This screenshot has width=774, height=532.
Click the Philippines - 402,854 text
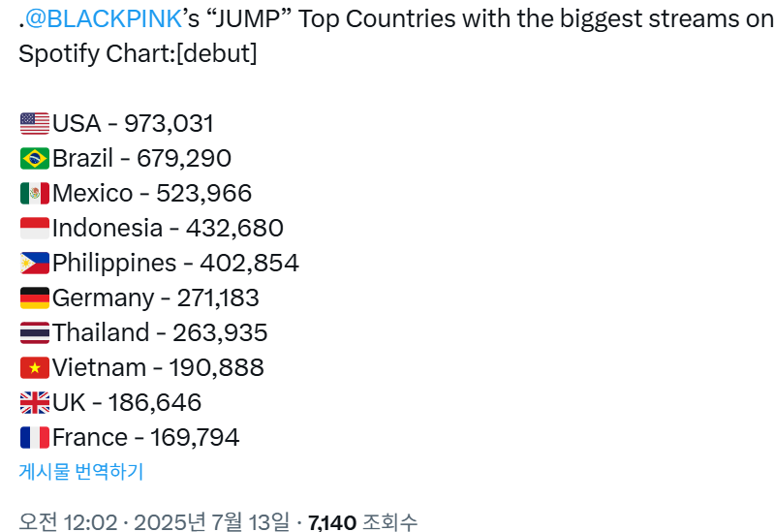[175, 263]
